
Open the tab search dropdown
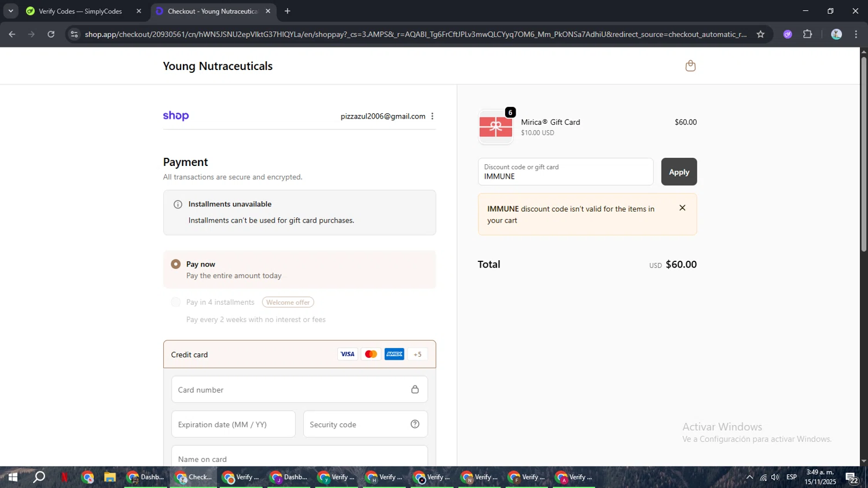[10, 11]
